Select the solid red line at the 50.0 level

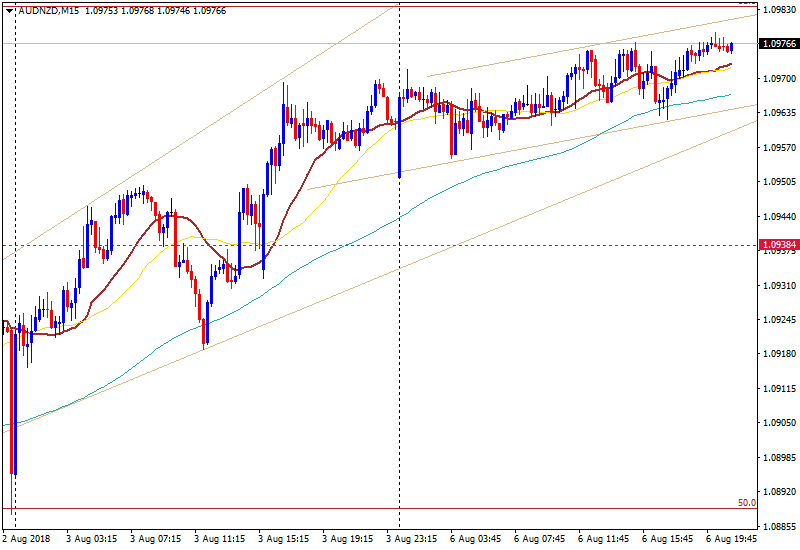[x=400, y=508]
